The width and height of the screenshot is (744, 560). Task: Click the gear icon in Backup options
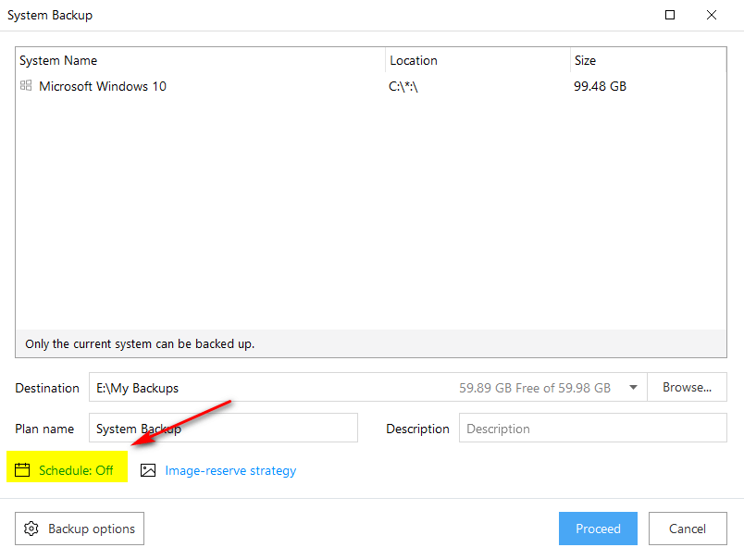coord(31,529)
